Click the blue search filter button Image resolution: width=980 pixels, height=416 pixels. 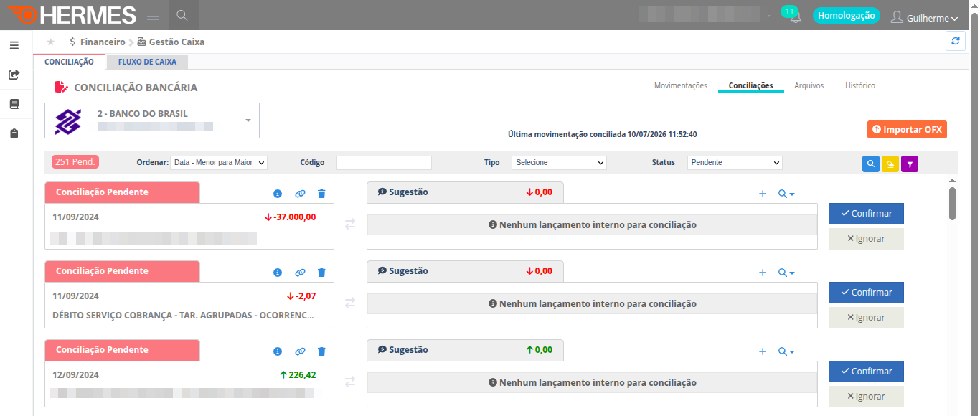tap(870, 164)
